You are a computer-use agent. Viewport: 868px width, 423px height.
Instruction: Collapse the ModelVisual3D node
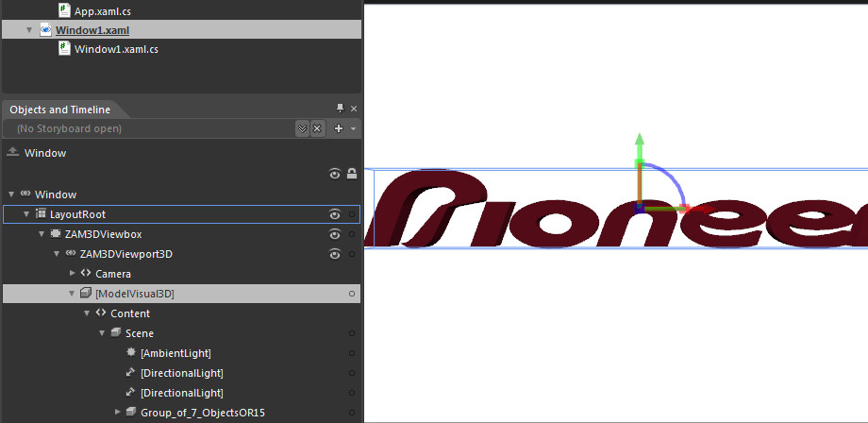[x=72, y=294]
